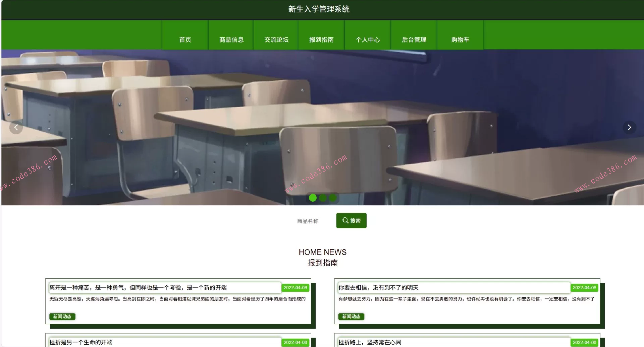Click the previous carousel arrow
This screenshot has width=644, height=347.
pos(16,127)
